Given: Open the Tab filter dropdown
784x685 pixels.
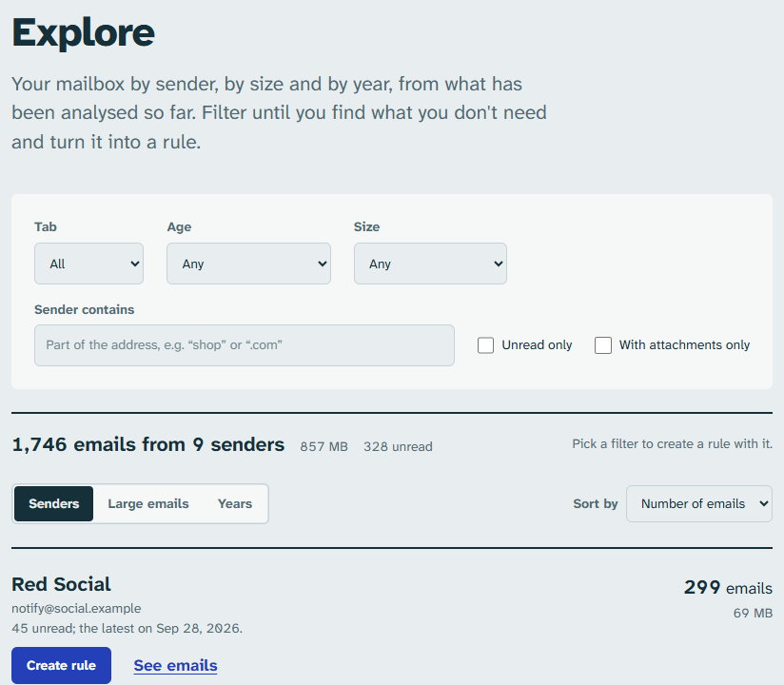Looking at the screenshot, I should click(x=89, y=264).
